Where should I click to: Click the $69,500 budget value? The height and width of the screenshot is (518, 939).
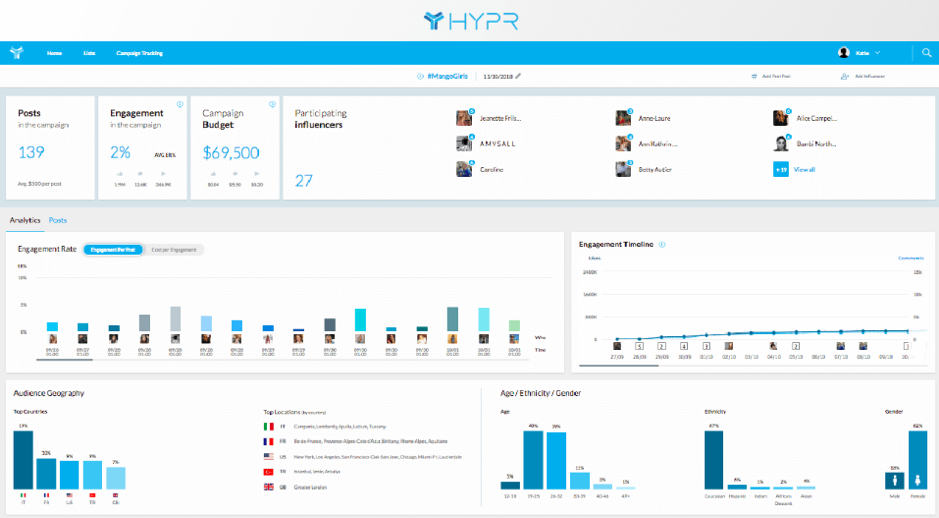click(x=231, y=153)
